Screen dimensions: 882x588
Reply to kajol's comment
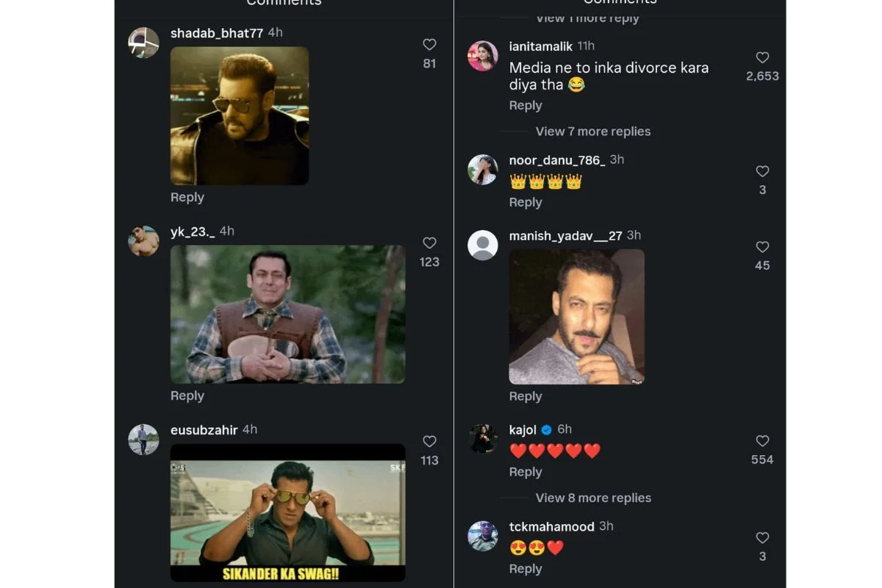[x=526, y=472]
